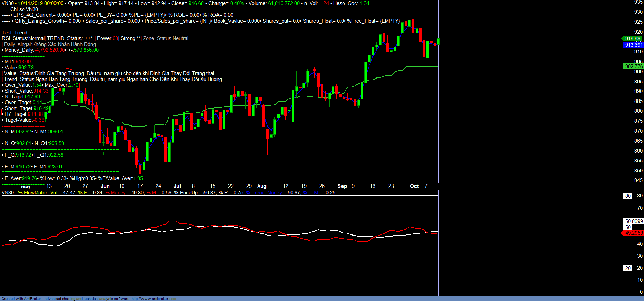
Task: Select the Aug marker on date axis
Action: (x=262, y=186)
